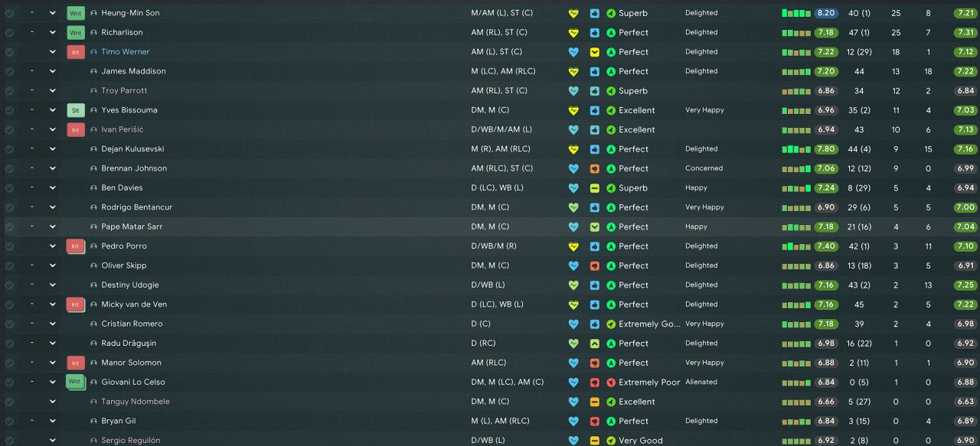Tick the selection circle for Heung-Min Son
Viewport: 980px width, 446px height.
click(x=9, y=13)
